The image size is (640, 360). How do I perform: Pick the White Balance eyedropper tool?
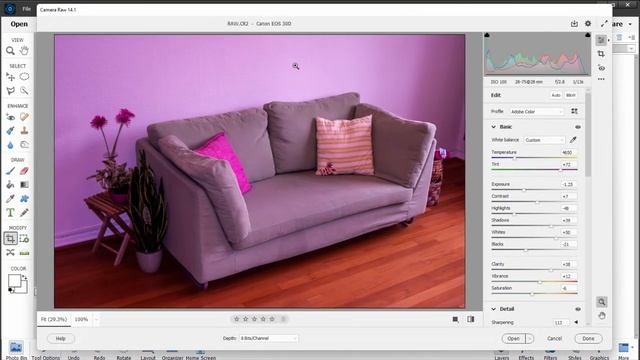(573, 140)
